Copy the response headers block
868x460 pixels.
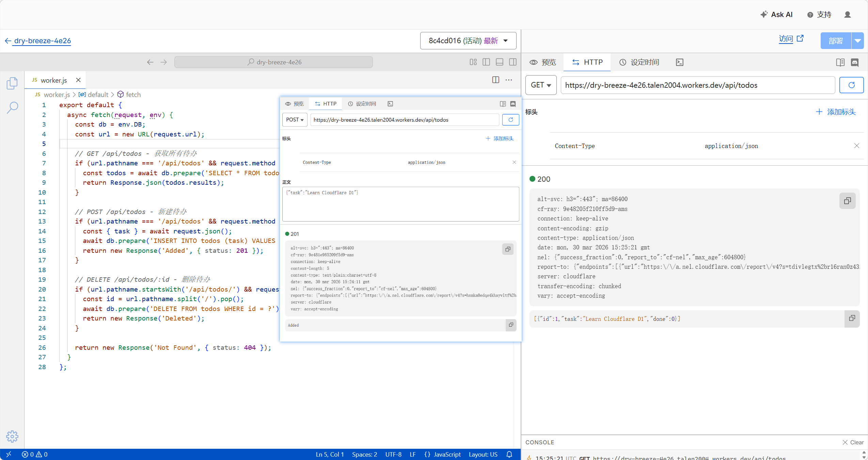click(x=847, y=201)
